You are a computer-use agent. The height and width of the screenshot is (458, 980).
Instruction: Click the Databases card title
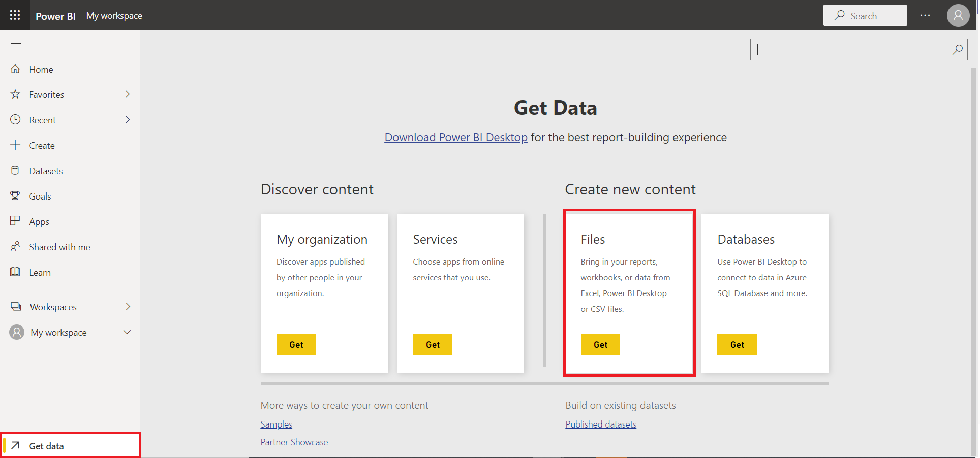click(746, 239)
